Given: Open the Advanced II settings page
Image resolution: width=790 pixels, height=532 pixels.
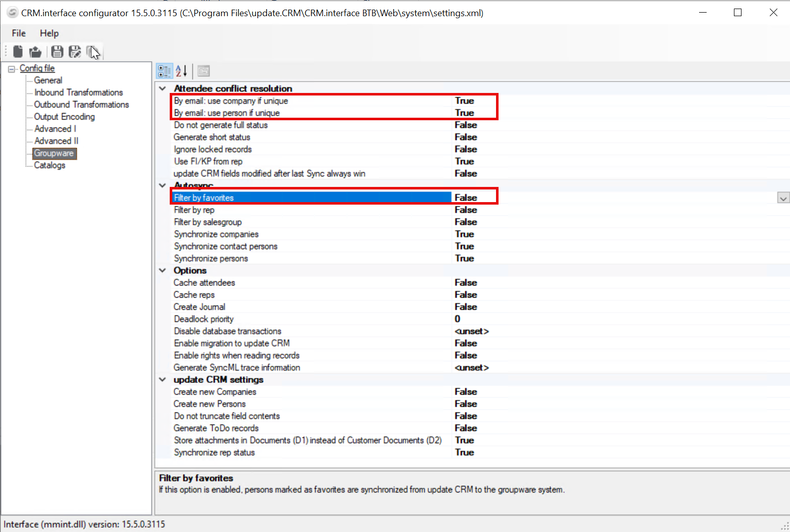Looking at the screenshot, I should tap(56, 141).
